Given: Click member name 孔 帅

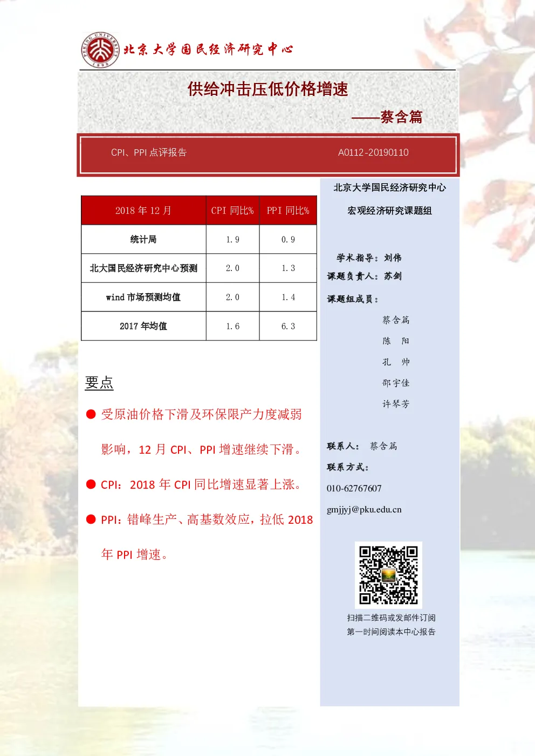Looking at the screenshot, I should (396, 362).
